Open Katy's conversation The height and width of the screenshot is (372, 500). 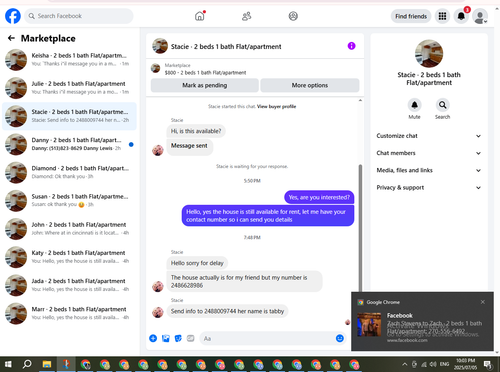(69, 257)
